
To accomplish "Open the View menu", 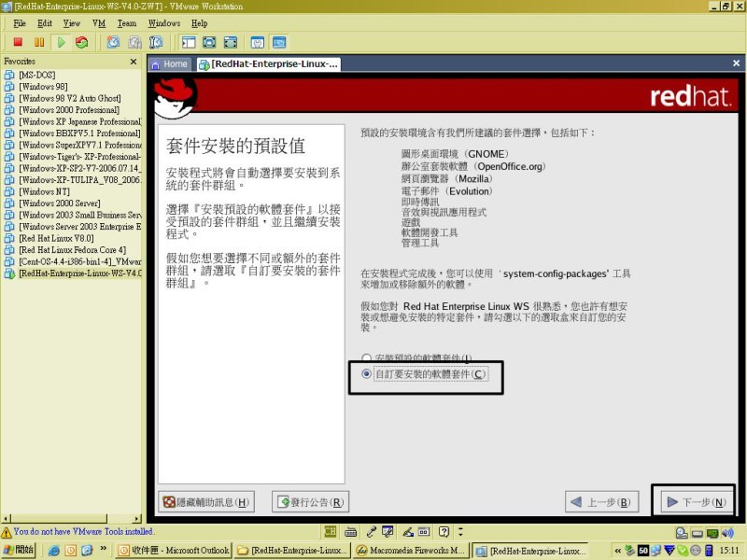I will pyautogui.click(x=72, y=23).
